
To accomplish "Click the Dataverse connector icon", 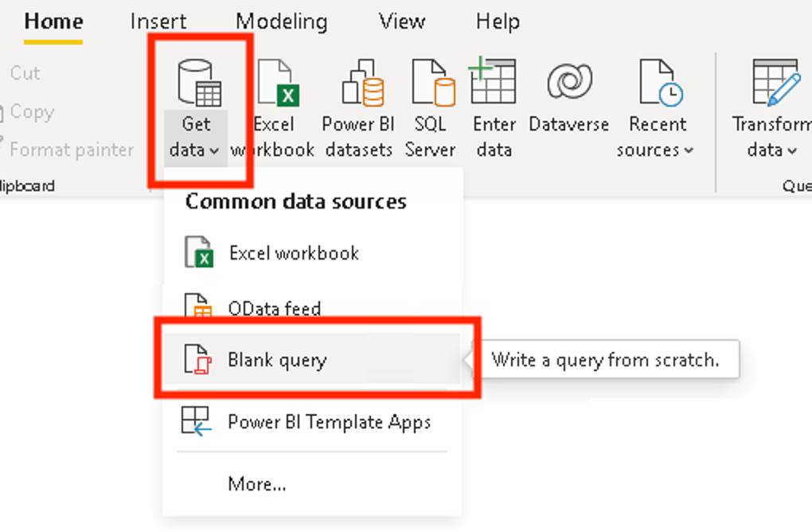I will [x=568, y=82].
